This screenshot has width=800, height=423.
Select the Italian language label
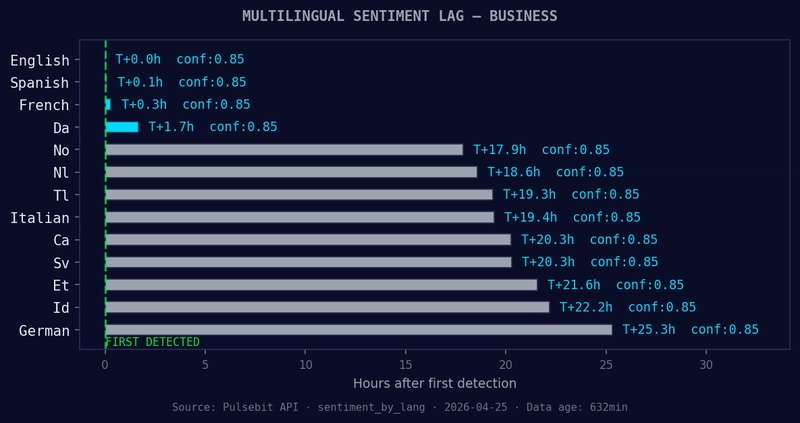tap(40, 218)
